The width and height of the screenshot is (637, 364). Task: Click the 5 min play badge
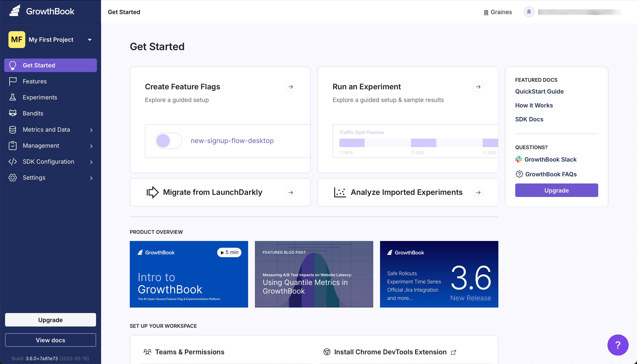(x=229, y=253)
